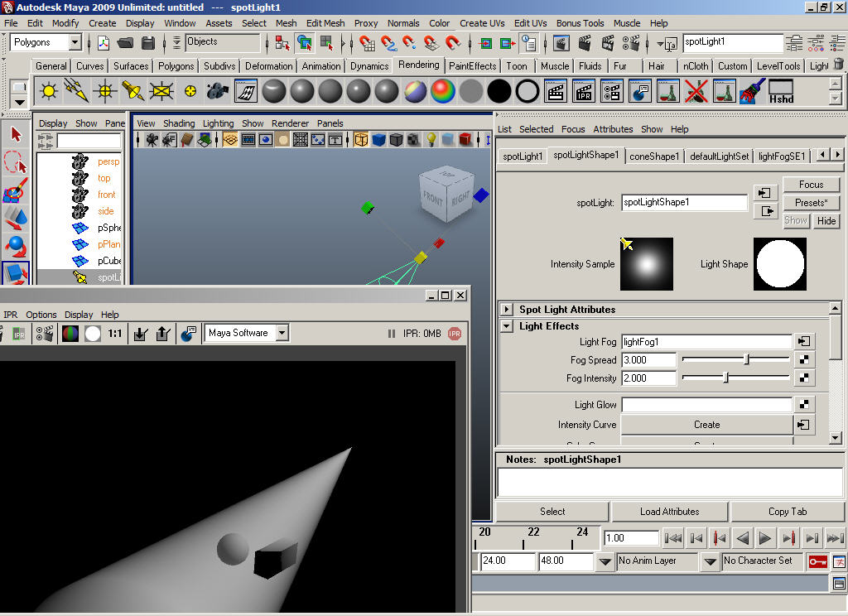Toggle Fog Intensity map checker button
848x616 pixels.
tap(804, 378)
